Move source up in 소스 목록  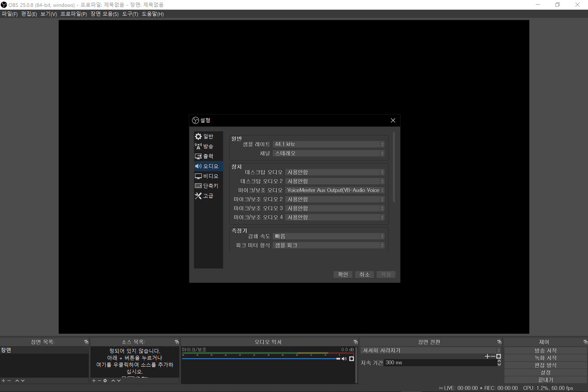[113, 381]
